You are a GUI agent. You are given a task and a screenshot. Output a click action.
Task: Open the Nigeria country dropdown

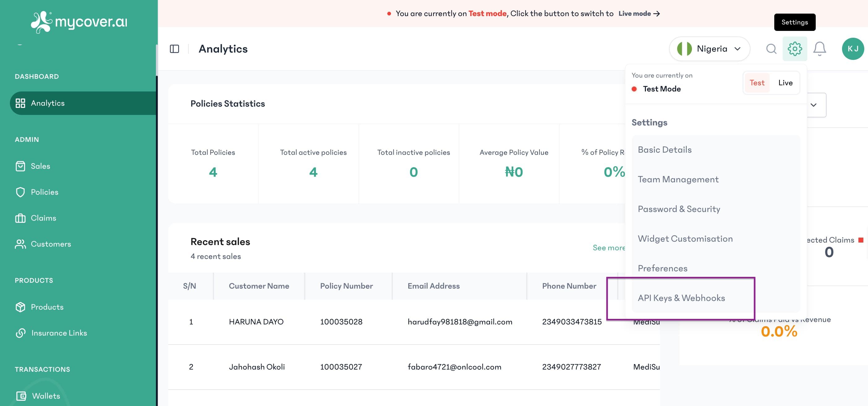point(709,49)
